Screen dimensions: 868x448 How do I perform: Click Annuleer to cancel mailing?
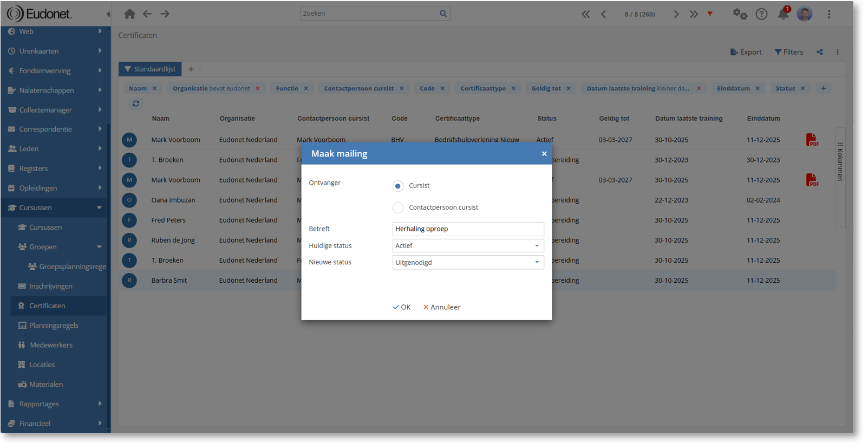pyautogui.click(x=442, y=307)
